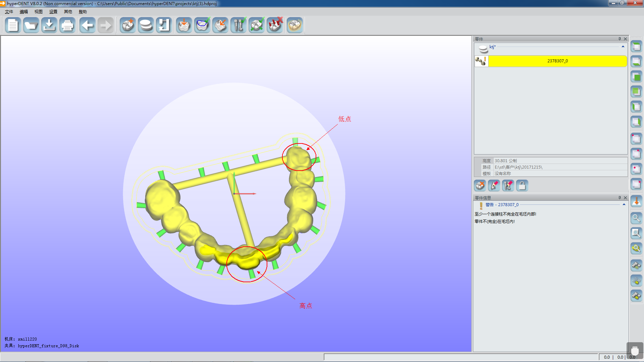Viewport: 644px width, 362px height.
Task: Click the orange down-arrow view icon
Action: pos(636,201)
